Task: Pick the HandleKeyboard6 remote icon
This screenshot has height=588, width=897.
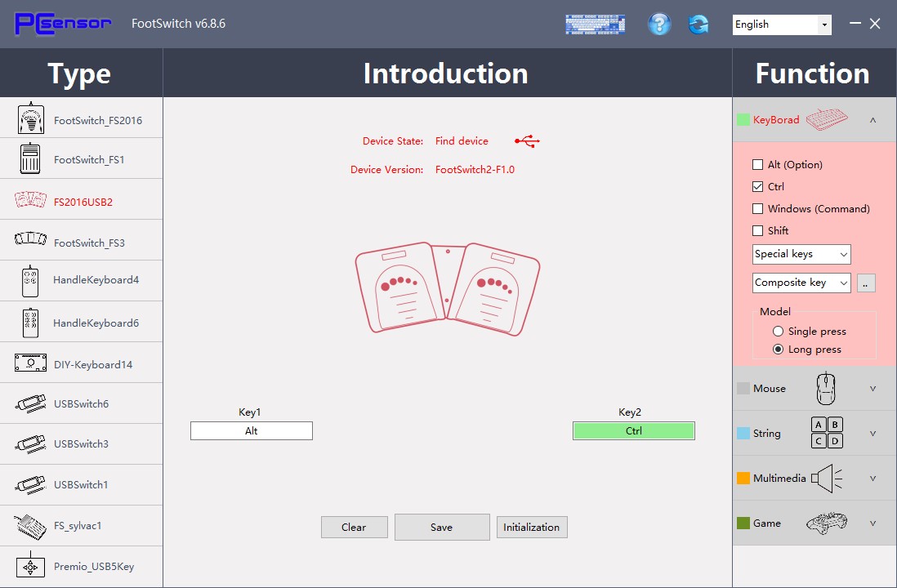Action: [30, 323]
